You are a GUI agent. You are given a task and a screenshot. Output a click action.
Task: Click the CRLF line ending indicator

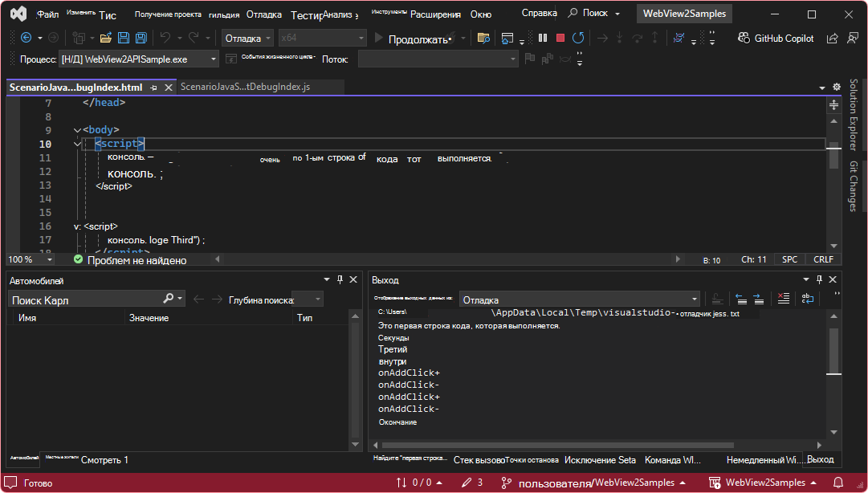823,259
